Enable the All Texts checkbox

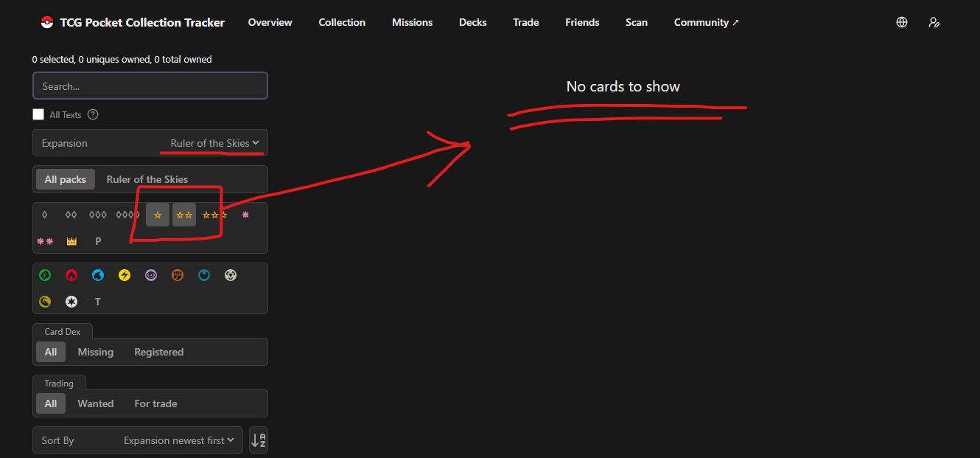(x=38, y=114)
